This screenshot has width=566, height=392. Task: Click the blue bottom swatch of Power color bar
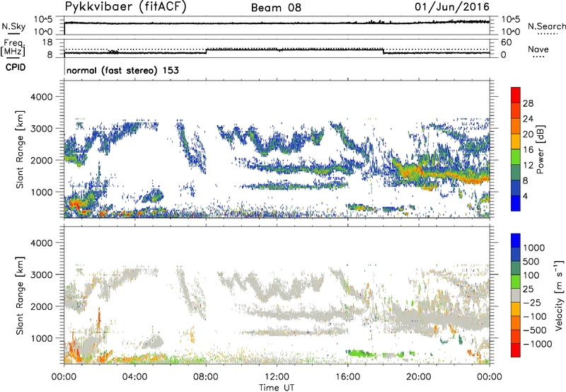[516, 204]
